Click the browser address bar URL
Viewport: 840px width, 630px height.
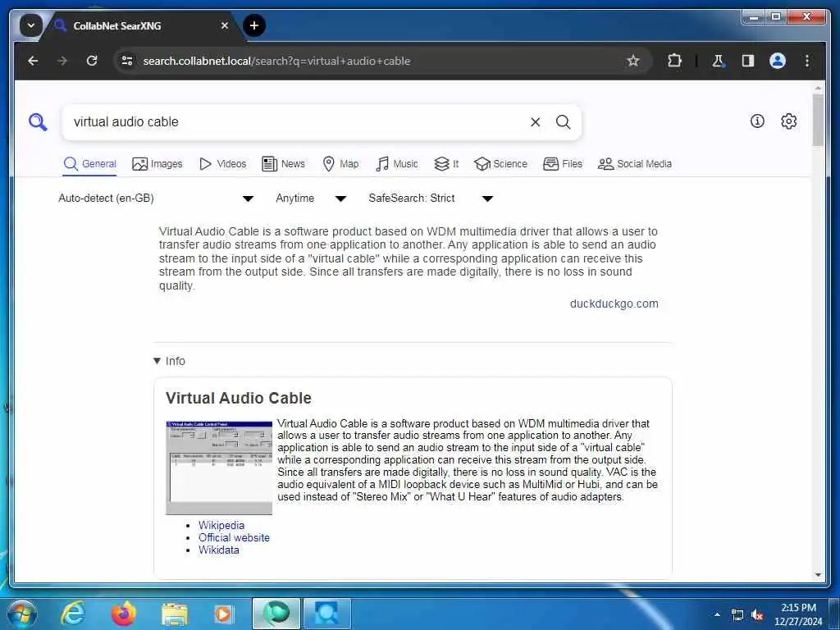pyautogui.click(x=276, y=61)
